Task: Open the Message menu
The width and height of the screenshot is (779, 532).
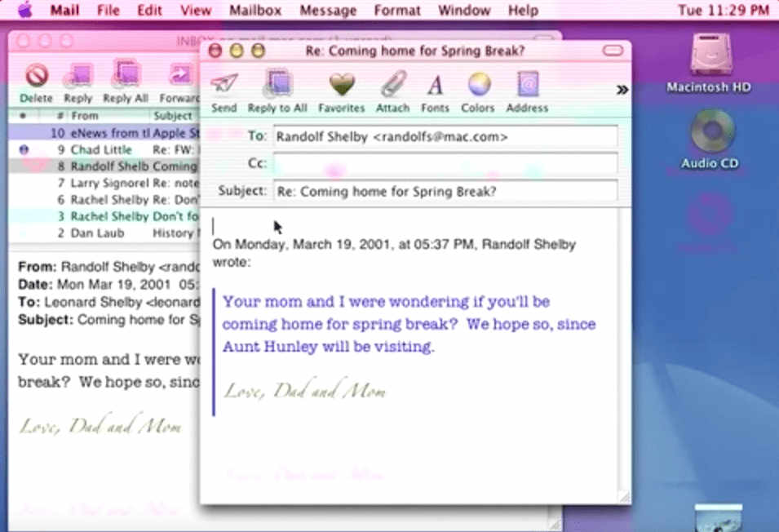Action: click(328, 11)
